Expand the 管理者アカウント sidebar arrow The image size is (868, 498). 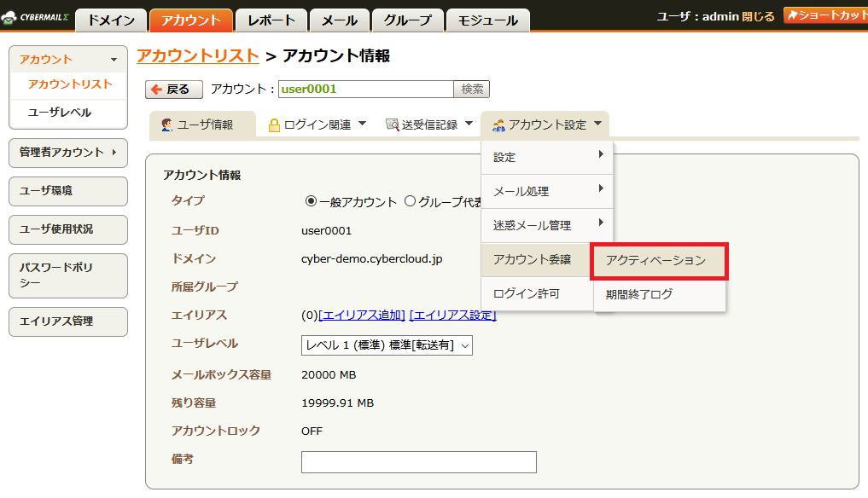pyautogui.click(x=114, y=152)
